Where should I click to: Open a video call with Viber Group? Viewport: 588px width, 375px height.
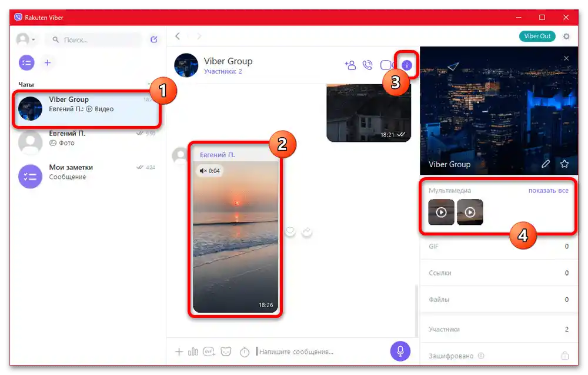click(387, 65)
